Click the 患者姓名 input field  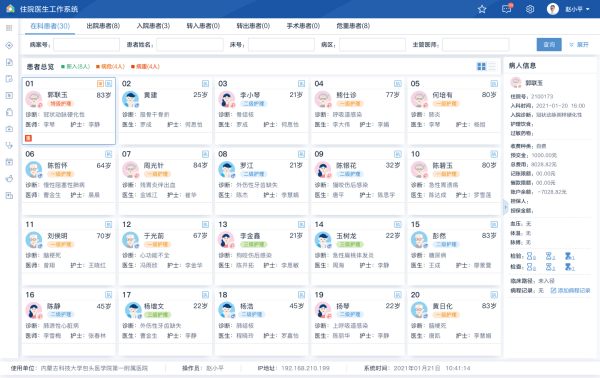click(x=190, y=45)
